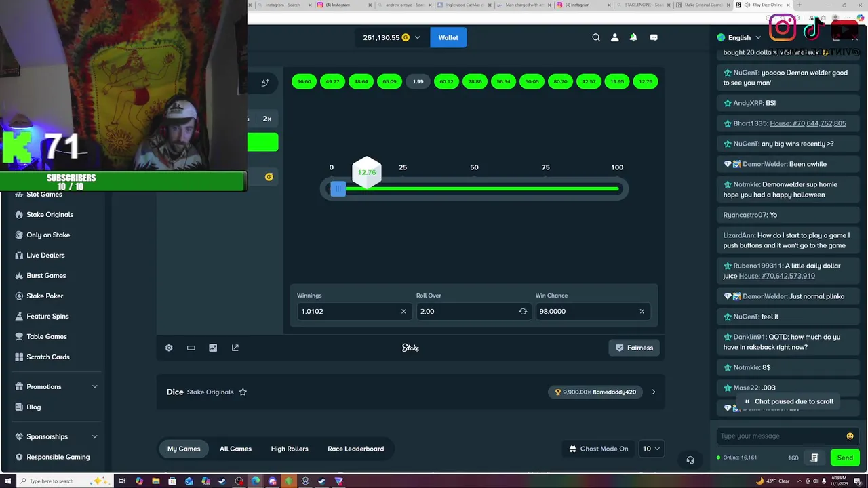Open the grey 1.99 past result chip
The height and width of the screenshot is (488, 868).
pos(418,81)
